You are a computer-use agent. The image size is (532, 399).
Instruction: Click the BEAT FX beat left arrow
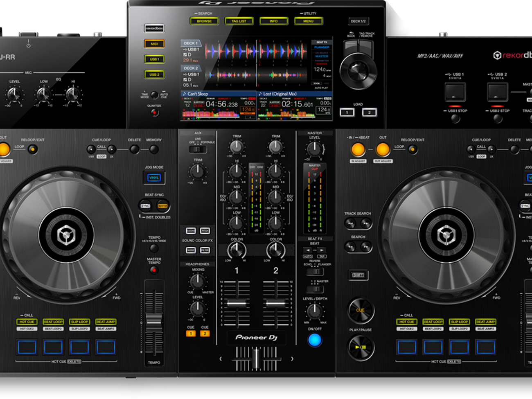coord(308,250)
